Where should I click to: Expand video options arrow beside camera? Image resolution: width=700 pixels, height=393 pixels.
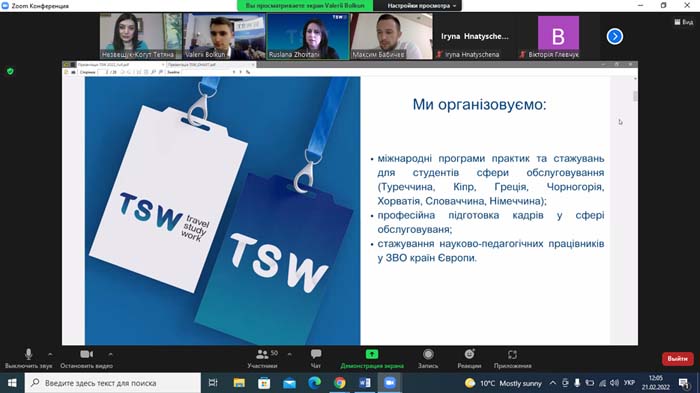(x=110, y=354)
